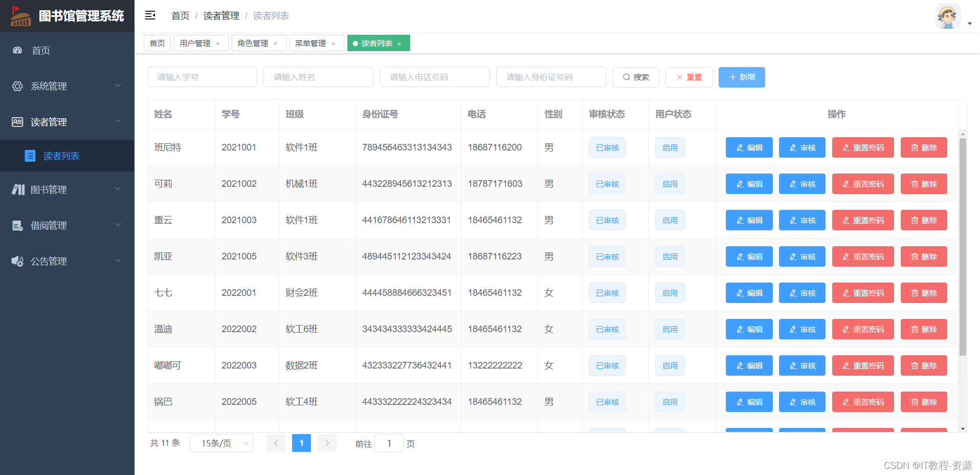
Task: Open the 15条/页 page size dropdown
Action: (222, 443)
